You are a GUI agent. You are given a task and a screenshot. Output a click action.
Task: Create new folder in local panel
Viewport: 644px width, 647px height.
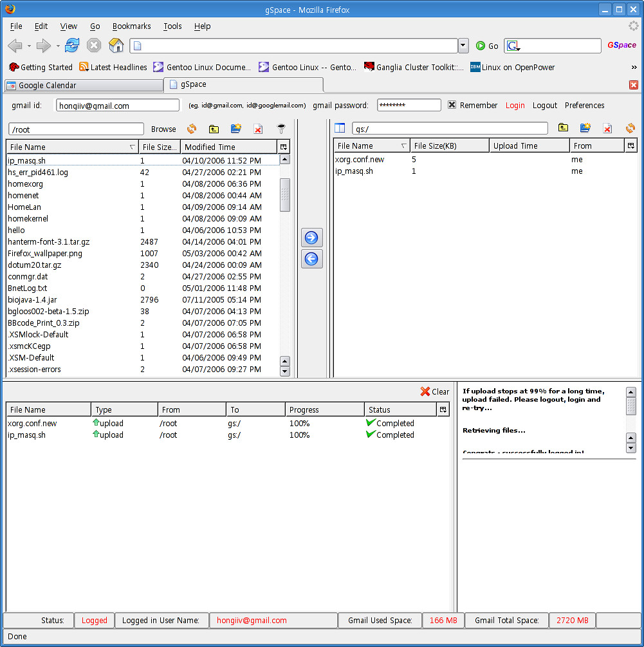(236, 129)
